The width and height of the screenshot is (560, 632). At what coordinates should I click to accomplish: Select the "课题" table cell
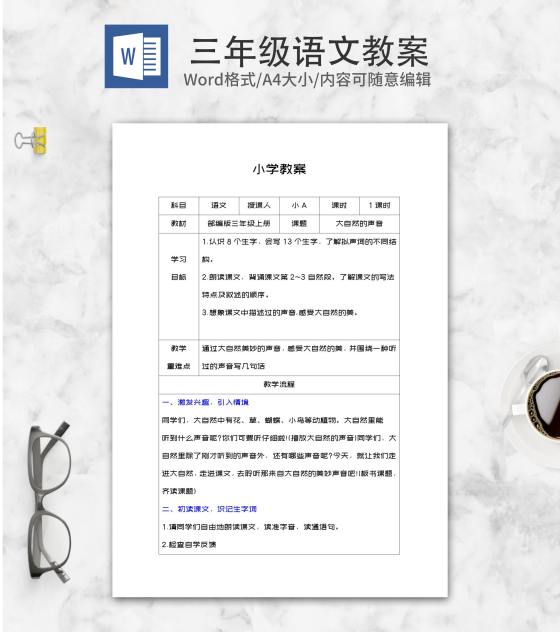pos(299,224)
